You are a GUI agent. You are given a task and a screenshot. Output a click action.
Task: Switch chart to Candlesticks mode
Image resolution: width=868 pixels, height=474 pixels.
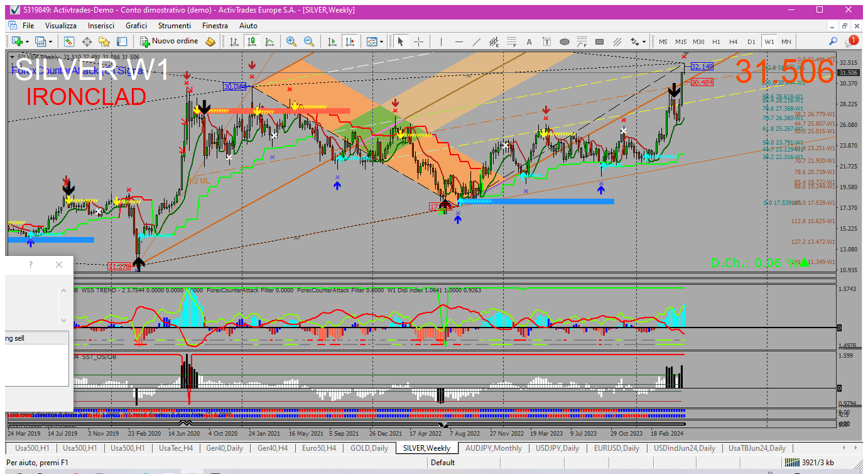(252, 41)
